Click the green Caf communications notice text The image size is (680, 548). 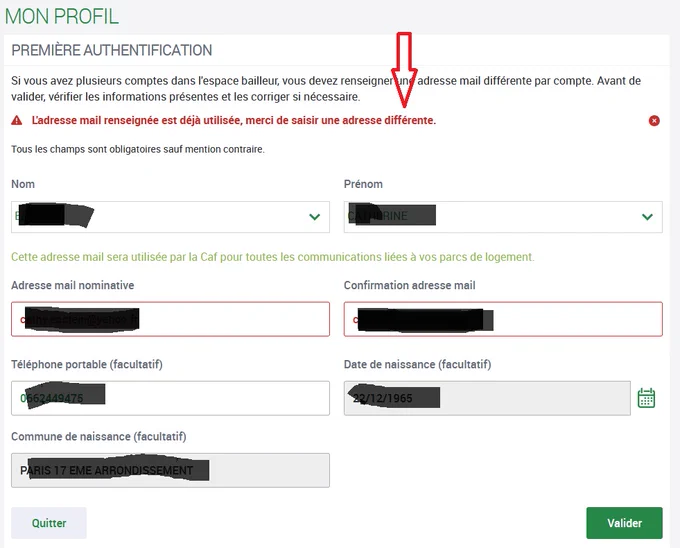pyautogui.click(x=273, y=257)
